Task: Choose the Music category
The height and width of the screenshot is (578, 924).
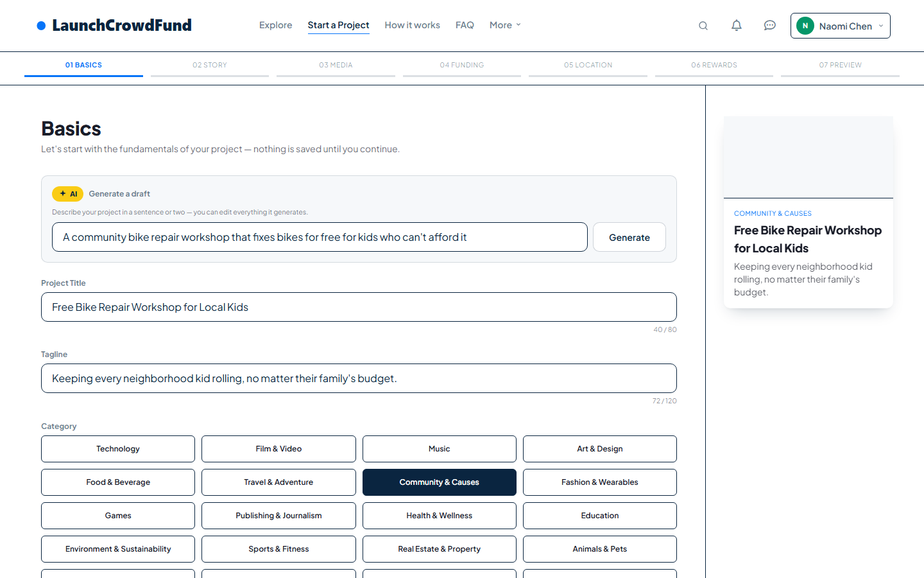Action: 440,449
